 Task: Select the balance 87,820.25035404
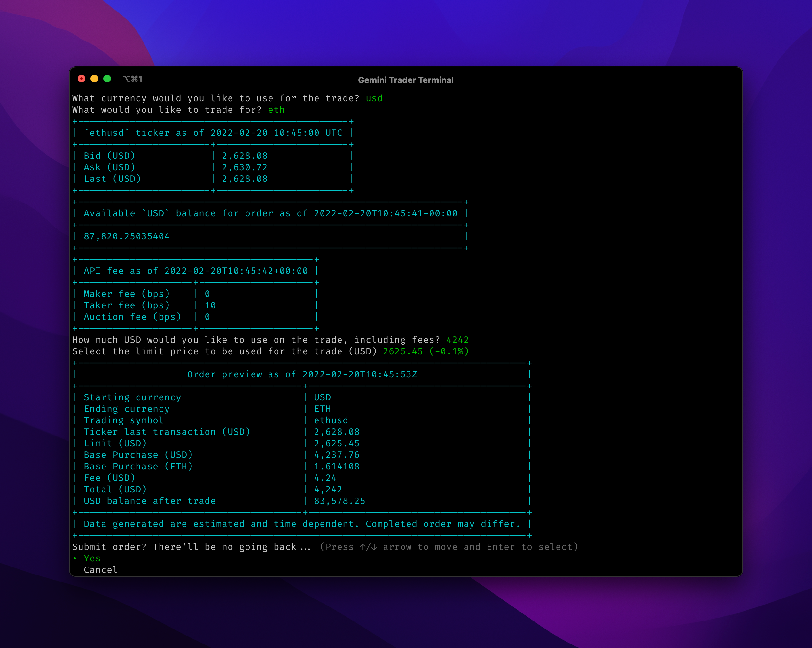pyautogui.click(x=127, y=236)
